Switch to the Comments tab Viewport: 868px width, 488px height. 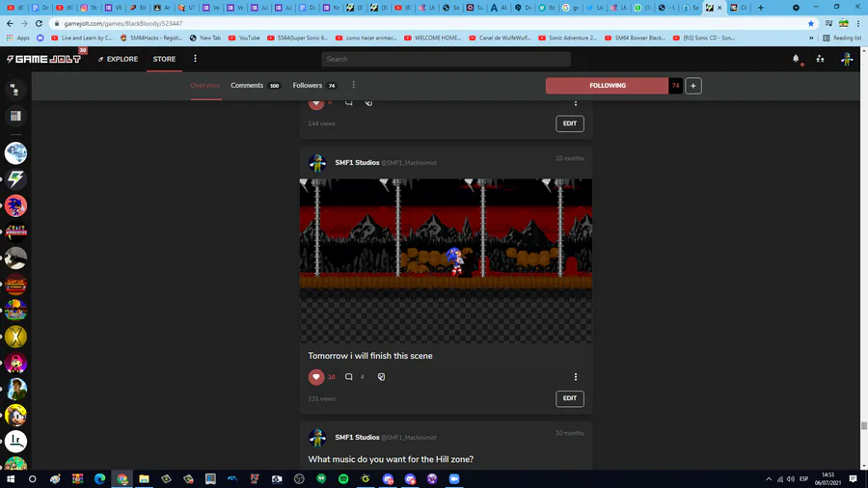(x=256, y=85)
